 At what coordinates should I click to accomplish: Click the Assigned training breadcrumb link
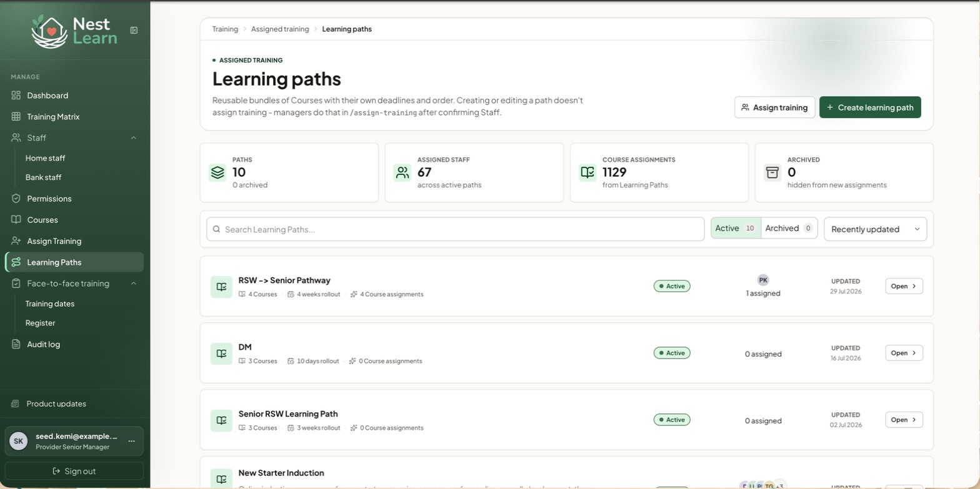click(280, 29)
